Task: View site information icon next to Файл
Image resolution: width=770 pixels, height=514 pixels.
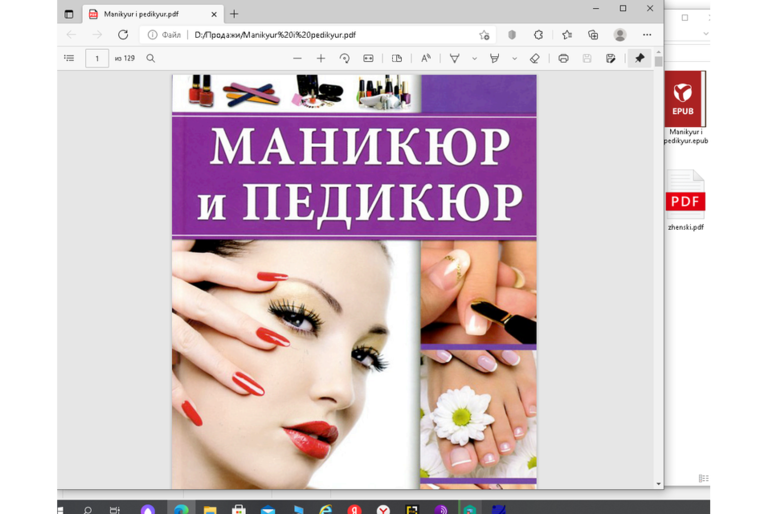Action: (x=153, y=35)
